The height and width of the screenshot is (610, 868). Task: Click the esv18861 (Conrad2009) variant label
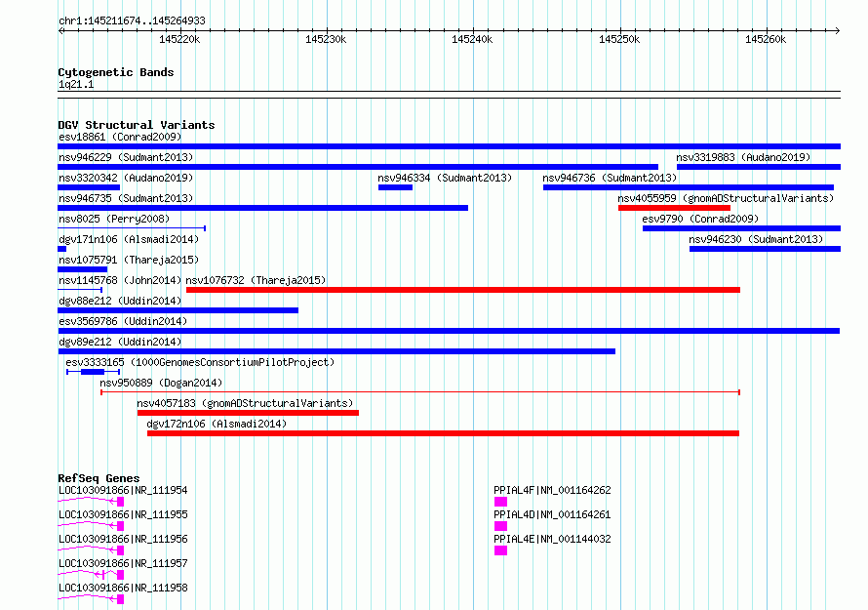coord(120,137)
